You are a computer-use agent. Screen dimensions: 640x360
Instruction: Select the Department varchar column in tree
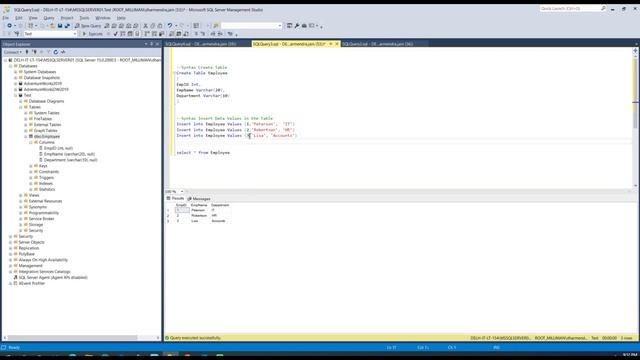tap(70, 160)
